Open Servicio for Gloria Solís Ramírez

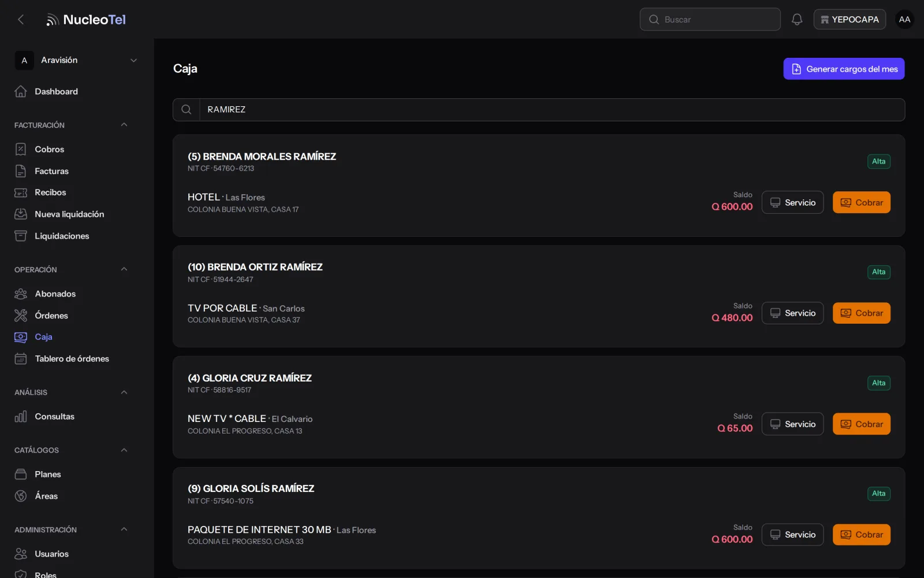coord(792,535)
